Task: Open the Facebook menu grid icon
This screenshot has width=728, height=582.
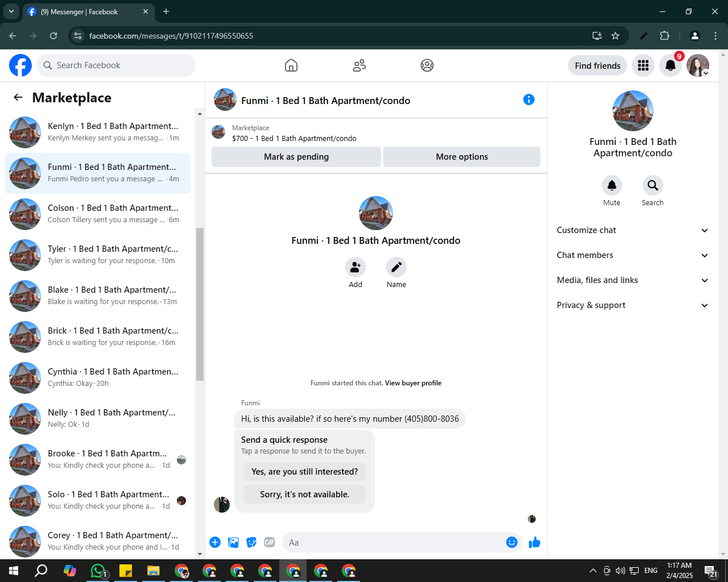Action: (643, 66)
